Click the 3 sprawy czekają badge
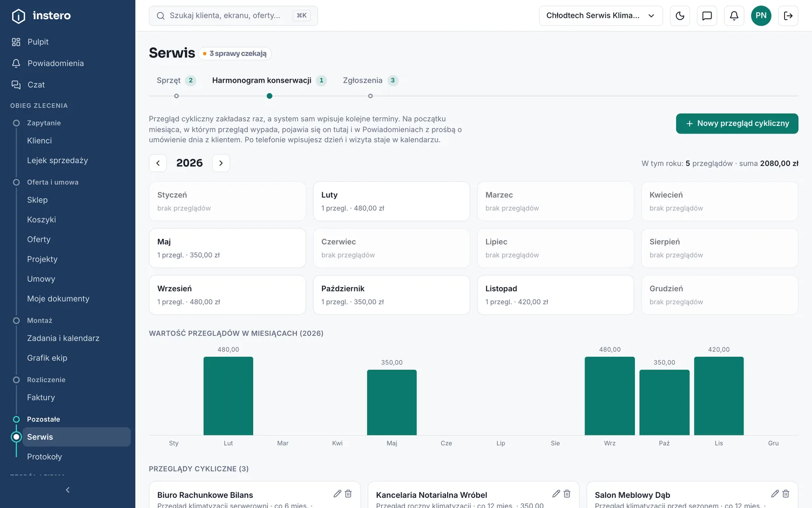The image size is (812, 508). pyautogui.click(x=235, y=53)
